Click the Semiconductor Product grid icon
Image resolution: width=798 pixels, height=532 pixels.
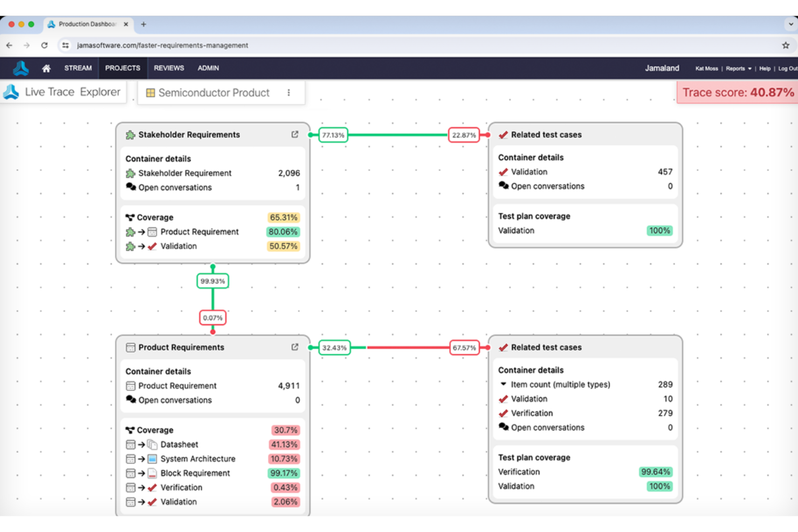pyautogui.click(x=150, y=93)
